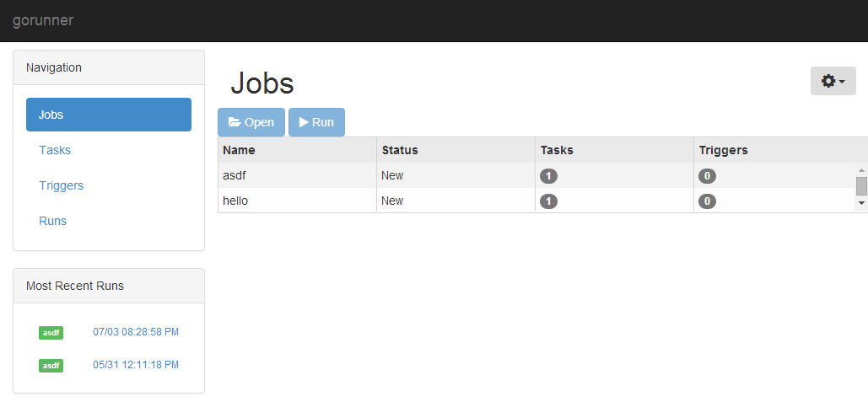Open the 05/31 12:11:18 PM run link
The width and height of the screenshot is (868, 418).
pyautogui.click(x=136, y=365)
